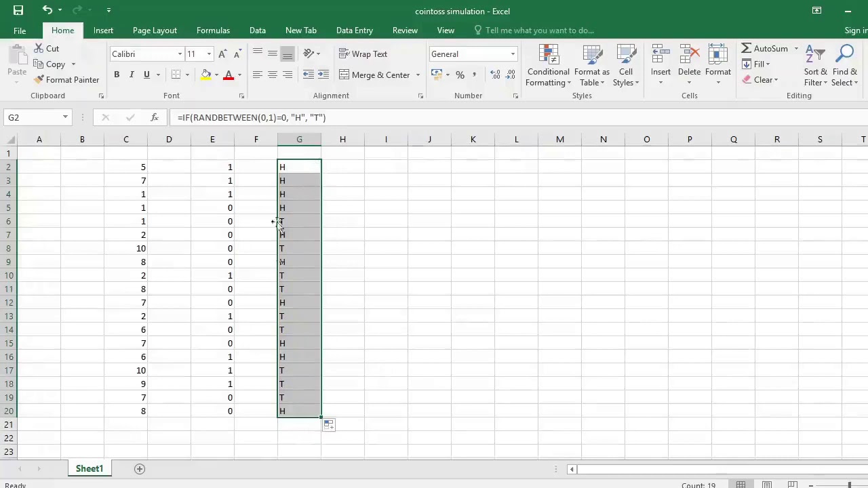Click the Orientation text angle icon
This screenshot has width=868, height=488.
309,54
